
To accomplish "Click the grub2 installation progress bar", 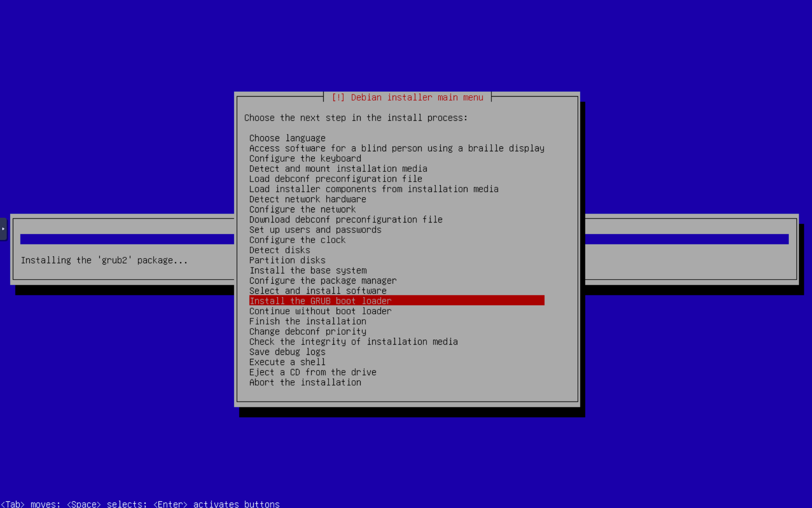I will pos(127,239).
